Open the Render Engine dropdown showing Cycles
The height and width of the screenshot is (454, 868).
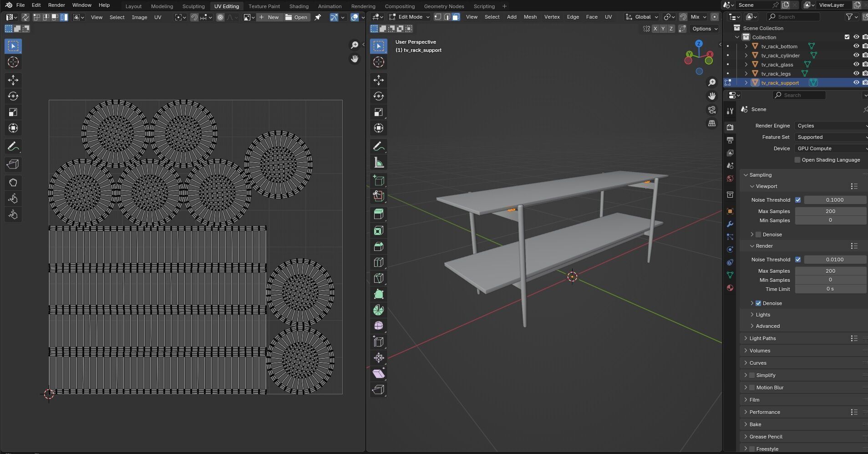(831, 126)
